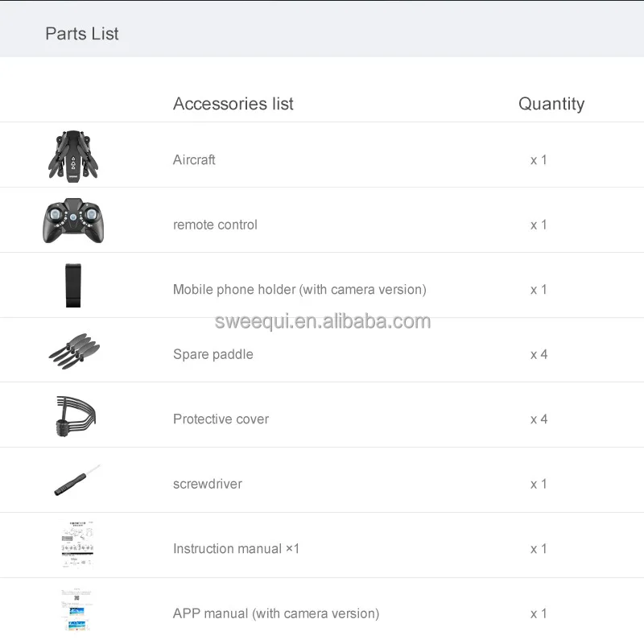Click the Mobile phone holder label
Viewport: 644px width, 644px height.
point(299,289)
